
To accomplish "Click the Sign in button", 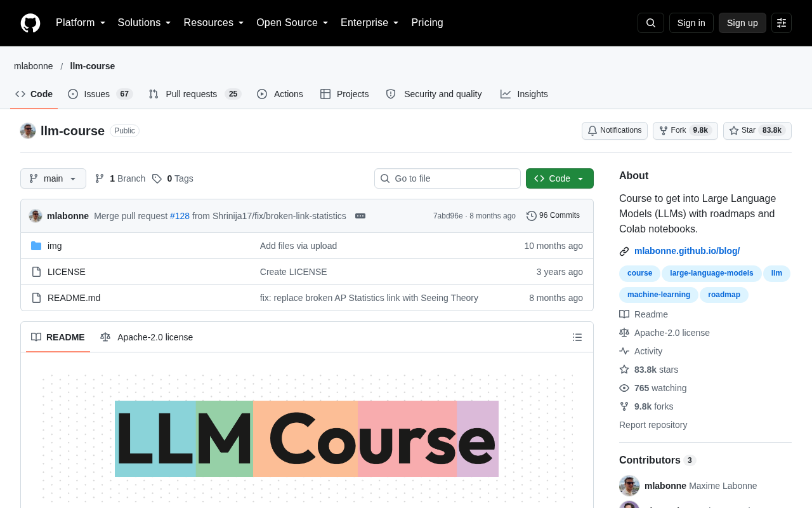I will (691, 23).
